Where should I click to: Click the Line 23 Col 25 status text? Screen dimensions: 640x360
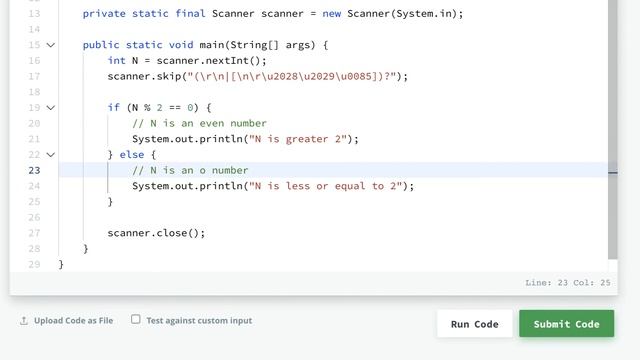pyautogui.click(x=568, y=282)
